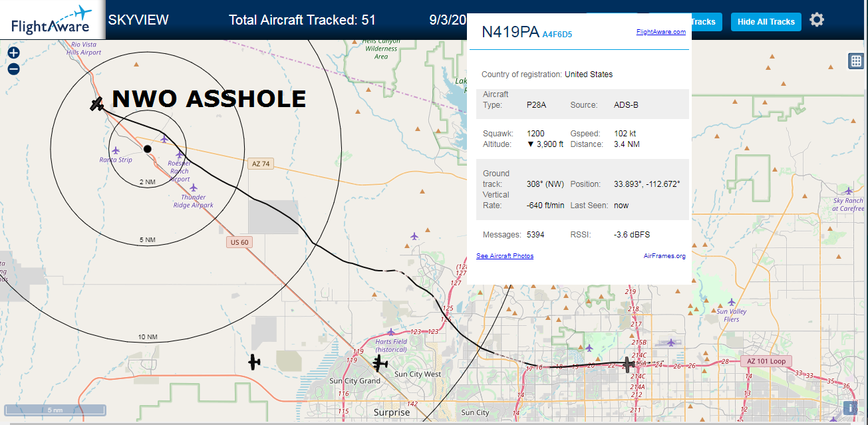The height and width of the screenshot is (425, 868).
Task: Click the AZ 101 Loop highway shield
Action: [x=766, y=361]
